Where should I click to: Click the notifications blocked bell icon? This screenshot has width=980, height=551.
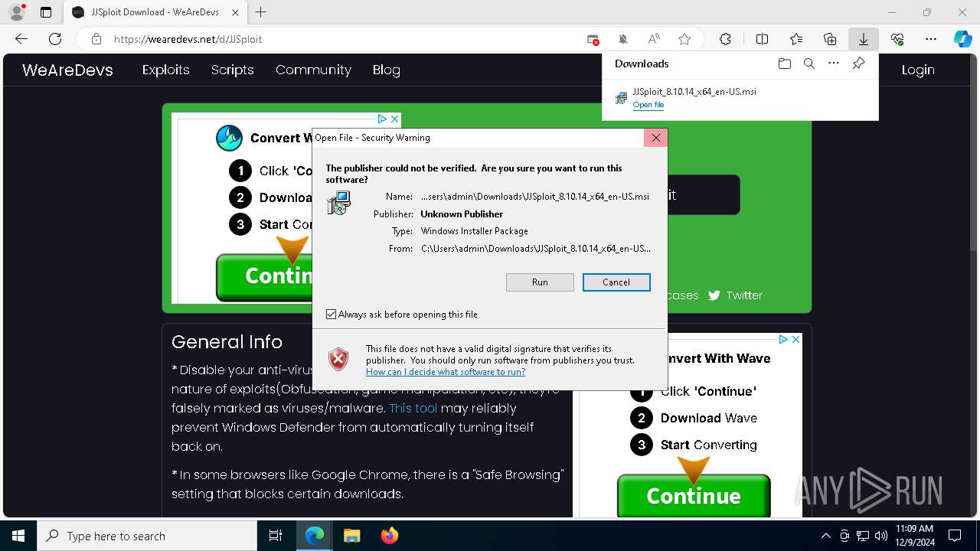pos(623,39)
